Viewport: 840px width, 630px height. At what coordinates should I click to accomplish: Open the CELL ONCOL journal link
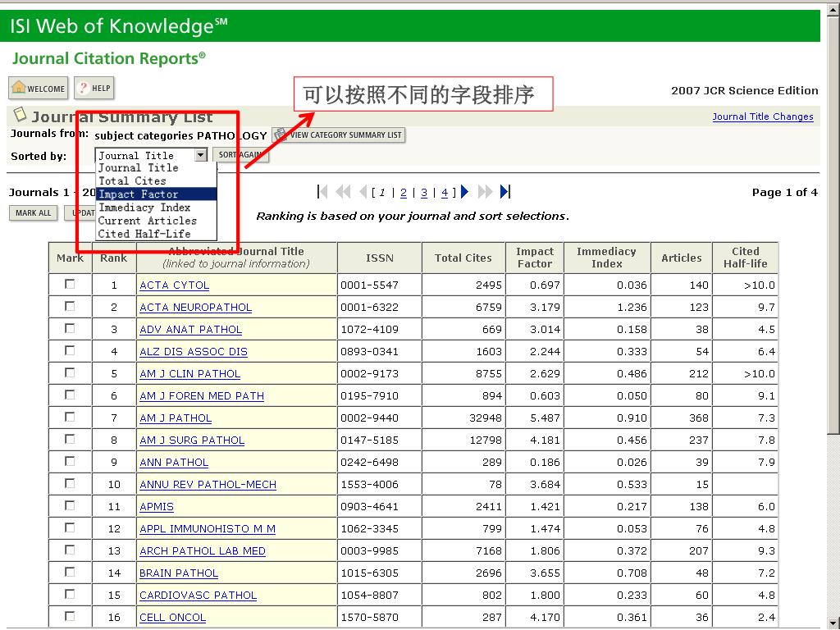click(172, 618)
